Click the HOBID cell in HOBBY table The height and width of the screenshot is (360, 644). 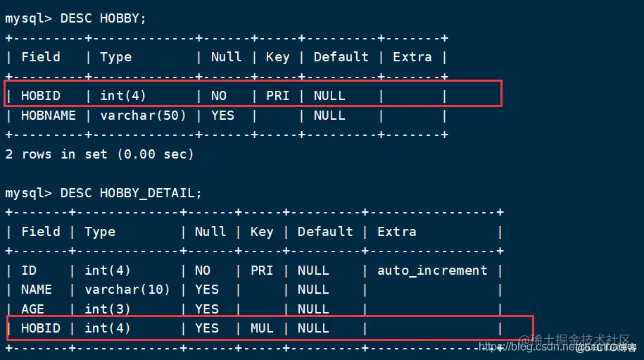[41, 96]
